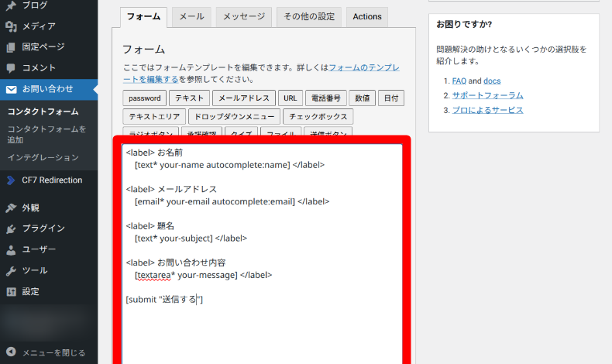Viewport: 612px width, 364px height.
Task: Select コンタクトフォーム submenu item
Action: click(x=43, y=112)
